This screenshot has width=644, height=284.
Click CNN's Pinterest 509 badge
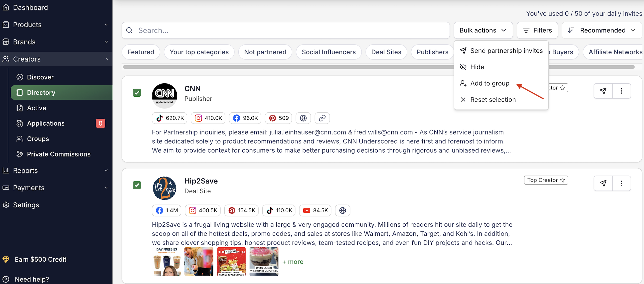tap(279, 118)
